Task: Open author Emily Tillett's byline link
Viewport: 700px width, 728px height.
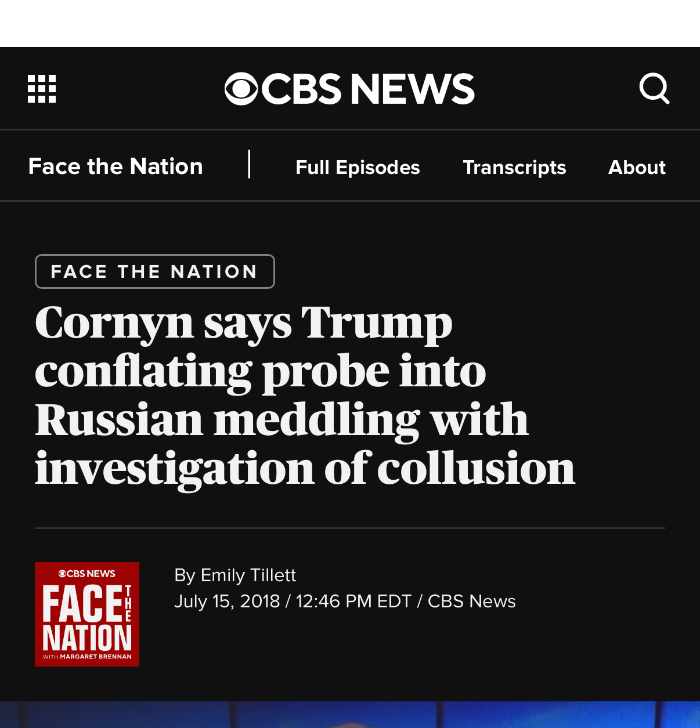Action: click(x=248, y=575)
